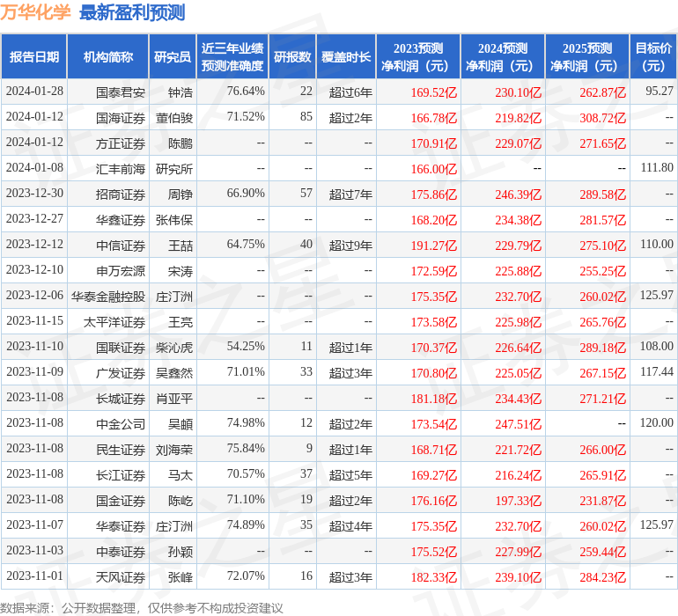The height and width of the screenshot is (616, 678).
Task: Click 2023 forecast 170.91亿
Action: pos(434,143)
